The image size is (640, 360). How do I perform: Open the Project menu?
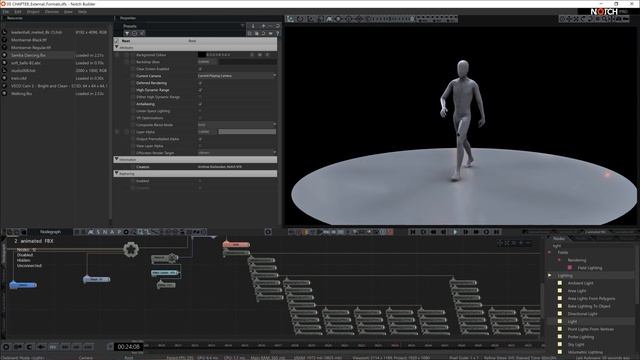pyautogui.click(x=33, y=12)
